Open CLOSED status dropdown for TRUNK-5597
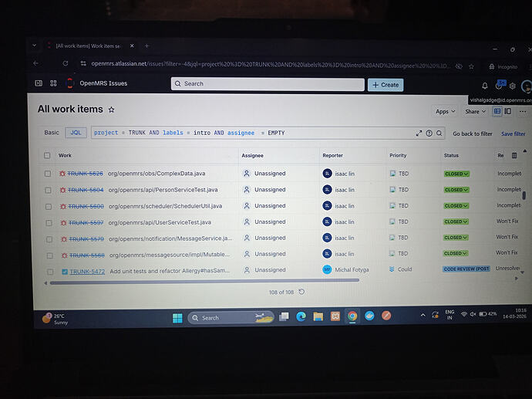 (456, 221)
